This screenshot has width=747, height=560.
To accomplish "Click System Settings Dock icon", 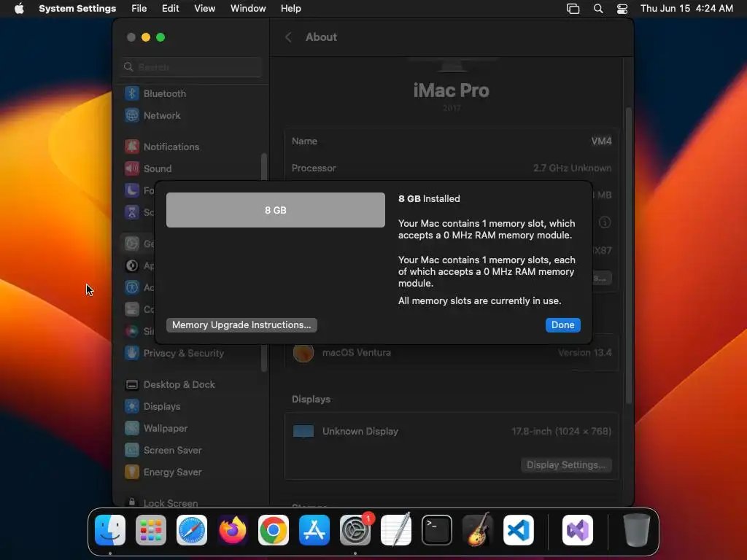I will tap(355, 530).
